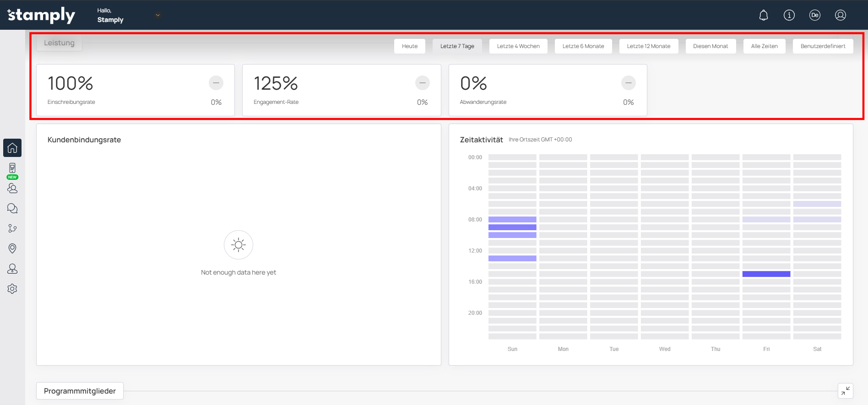Open the De language selector
The height and width of the screenshot is (405, 868).
814,15
